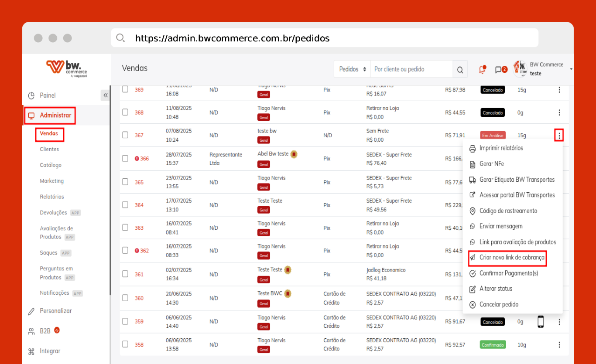
Task: Open the Pedidos search type dropdown
Action: point(353,69)
